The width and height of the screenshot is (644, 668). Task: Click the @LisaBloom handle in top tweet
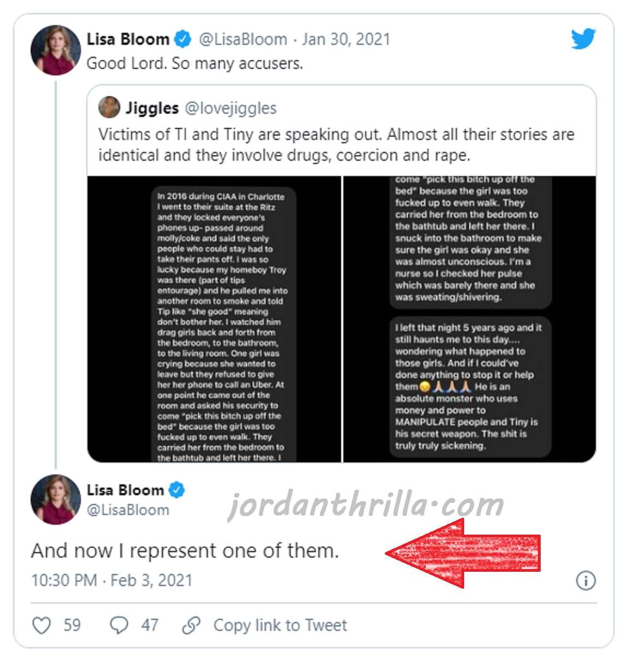(x=243, y=39)
